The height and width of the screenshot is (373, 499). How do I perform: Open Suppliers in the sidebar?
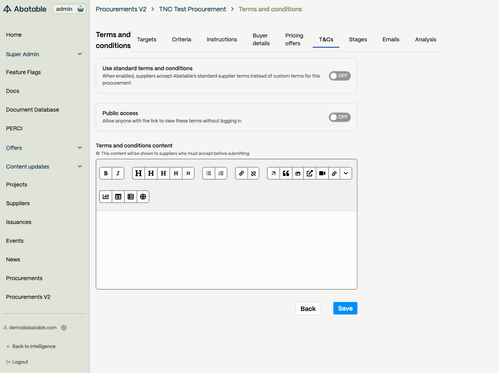click(18, 203)
